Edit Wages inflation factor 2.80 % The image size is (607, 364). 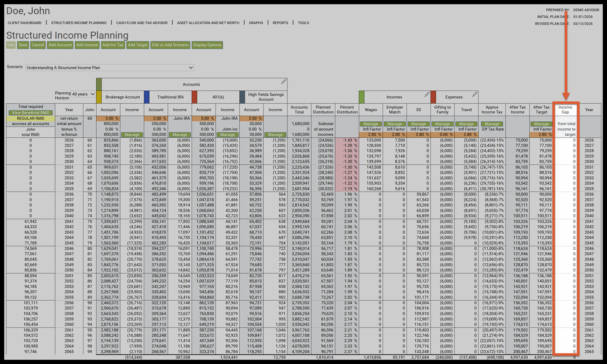371,135
